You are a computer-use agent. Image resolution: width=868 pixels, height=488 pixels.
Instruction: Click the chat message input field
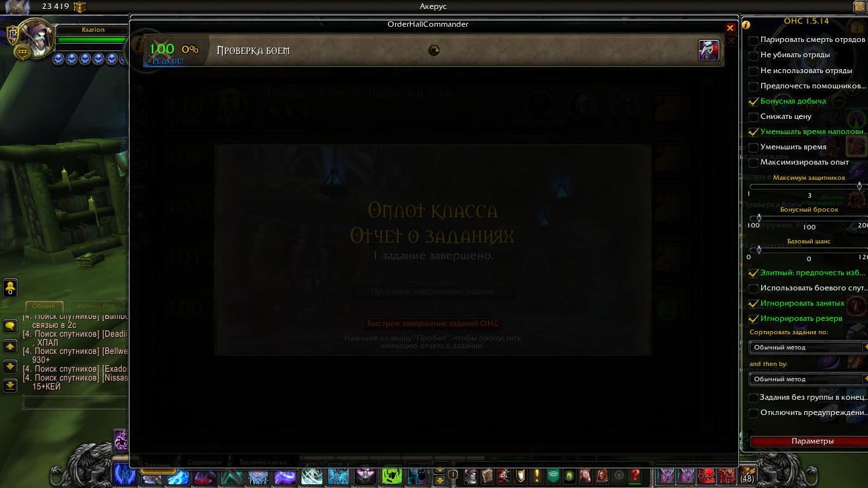pyautogui.click(x=75, y=403)
